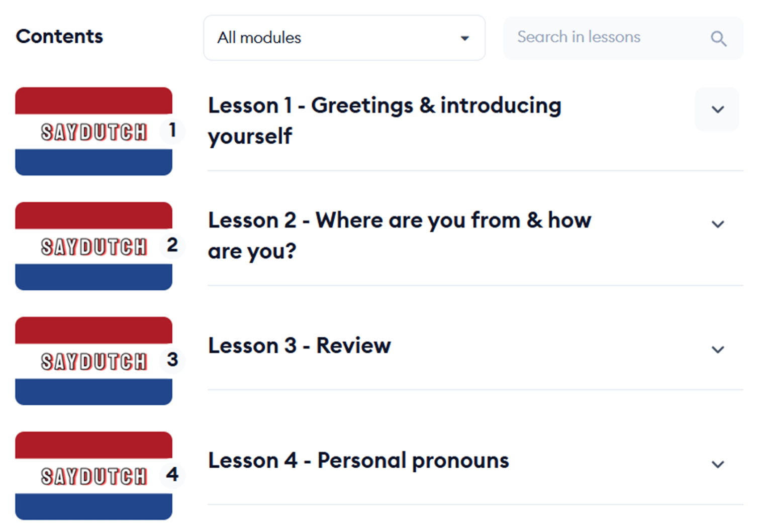Click the search magnifier icon
763x532 pixels.
point(718,38)
